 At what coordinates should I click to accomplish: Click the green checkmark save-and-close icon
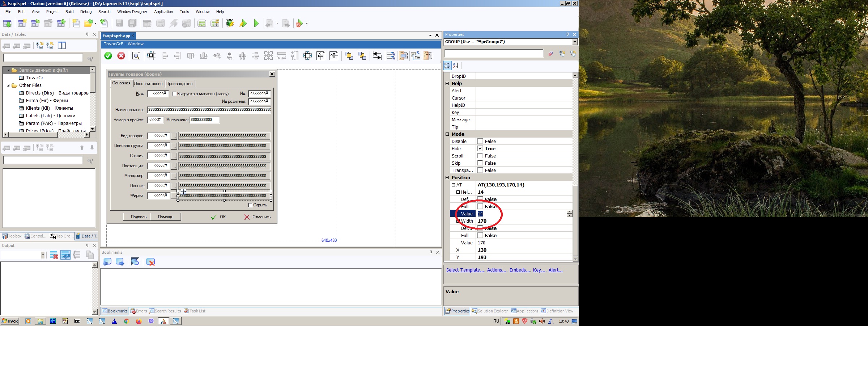pyautogui.click(x=108, y=56)
